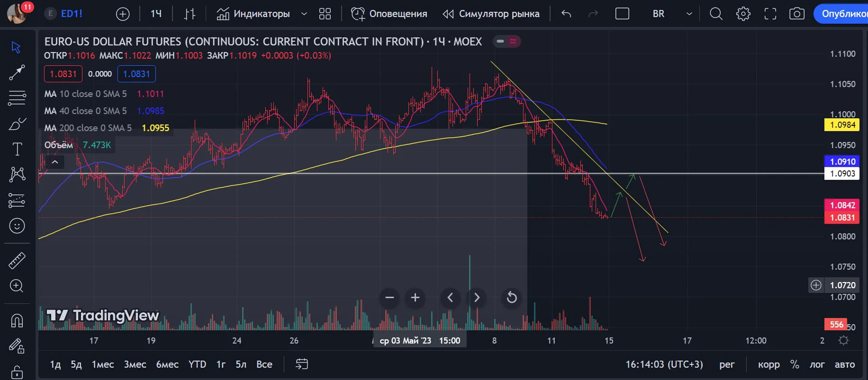Show the Все full date range
868x380 pixels.
(264, 364)
